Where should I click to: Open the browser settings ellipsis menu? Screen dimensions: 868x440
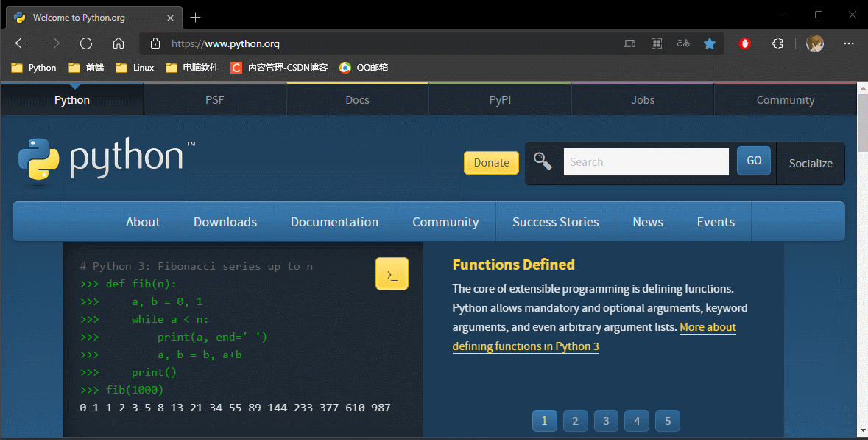(849, 43)
